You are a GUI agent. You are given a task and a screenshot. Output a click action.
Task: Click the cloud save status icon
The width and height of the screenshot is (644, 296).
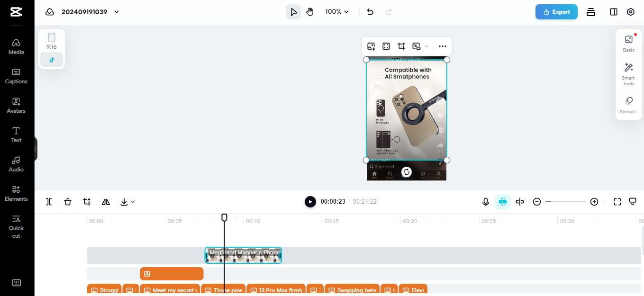coord(50,12)
